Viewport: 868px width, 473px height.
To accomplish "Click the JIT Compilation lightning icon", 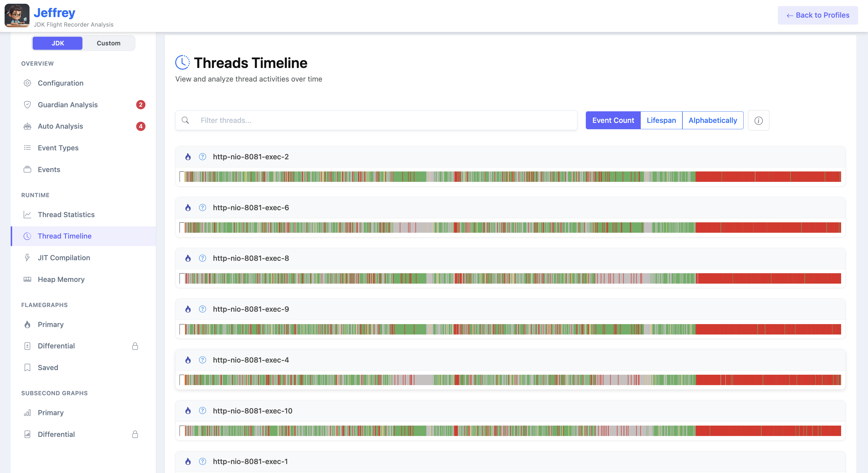I will click(x=27, y=258).
